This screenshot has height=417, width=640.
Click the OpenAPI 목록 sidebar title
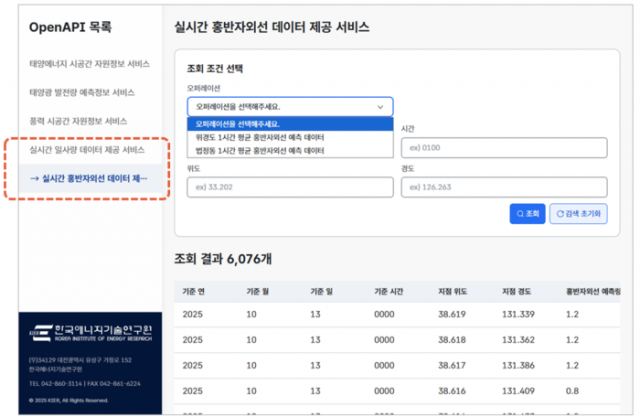coord(73,26)
